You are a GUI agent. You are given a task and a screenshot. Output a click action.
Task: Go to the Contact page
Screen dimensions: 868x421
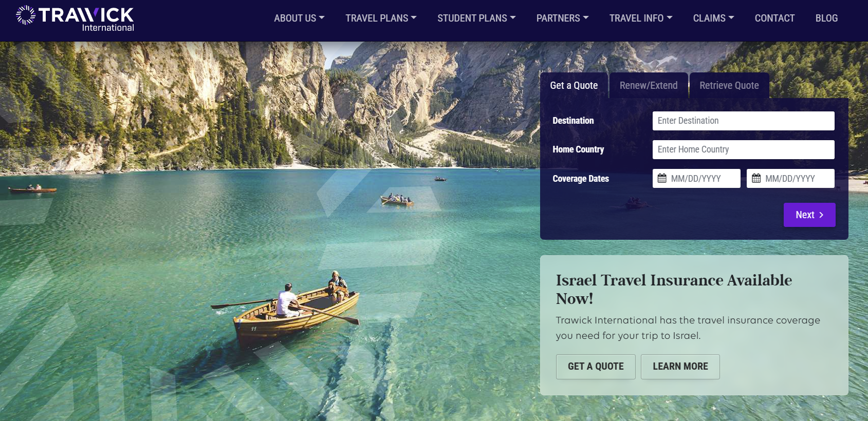pos(774,18)
